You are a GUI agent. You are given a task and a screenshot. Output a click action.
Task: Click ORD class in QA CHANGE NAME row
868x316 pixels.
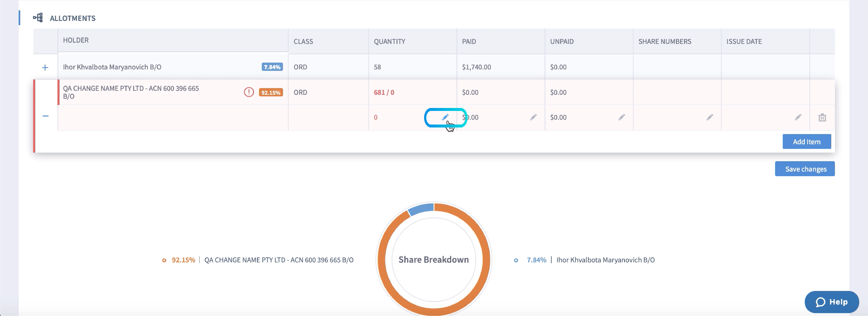click(300, 92)
